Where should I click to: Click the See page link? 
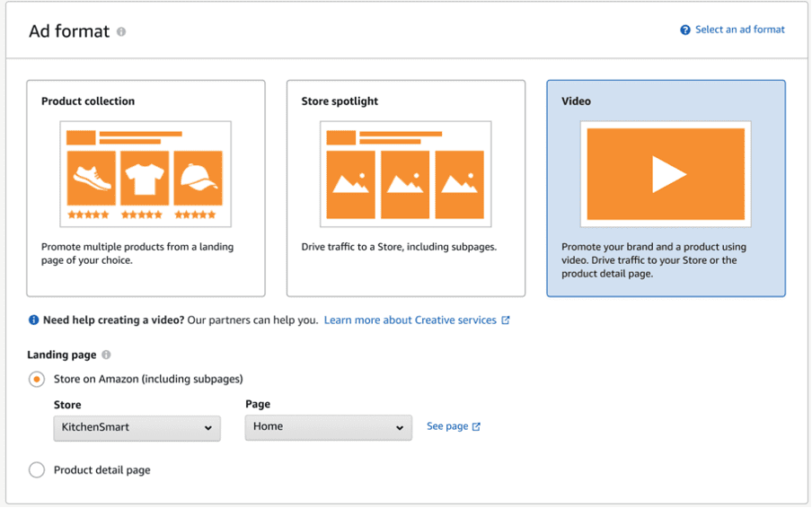pyautogui.click(x=447, y=426)
